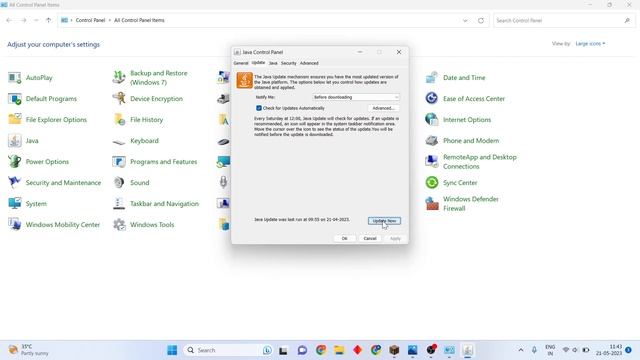Open Programs and Features icon
The height and width of the screenshot is (360, 640).
(x=119, y=162)
